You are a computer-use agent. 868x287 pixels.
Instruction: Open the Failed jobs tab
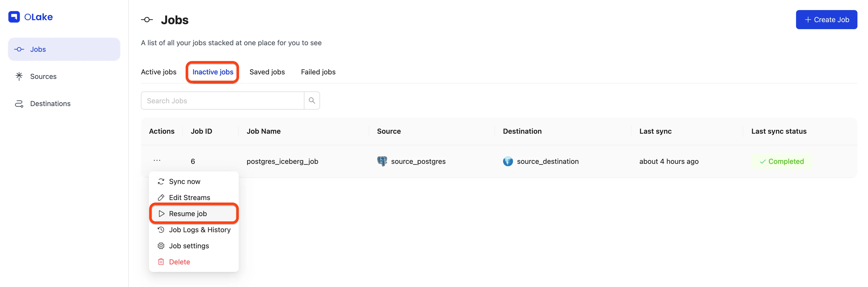(318, 72)
